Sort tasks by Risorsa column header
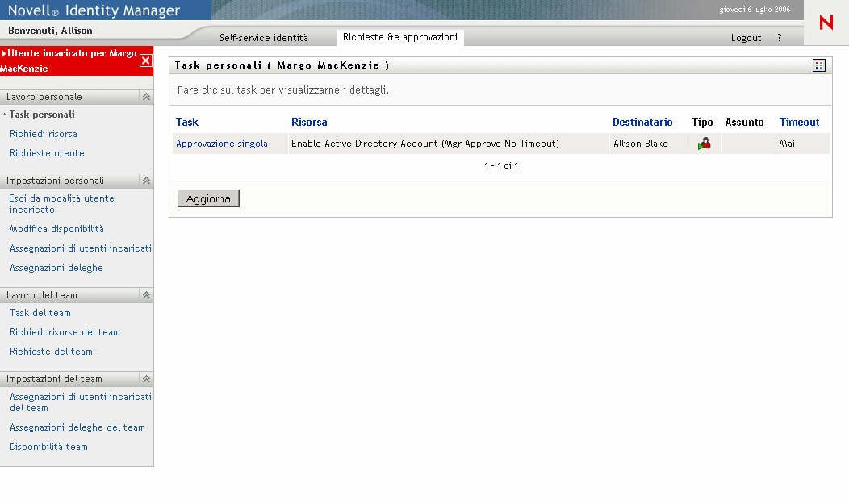 click(309, 123)
